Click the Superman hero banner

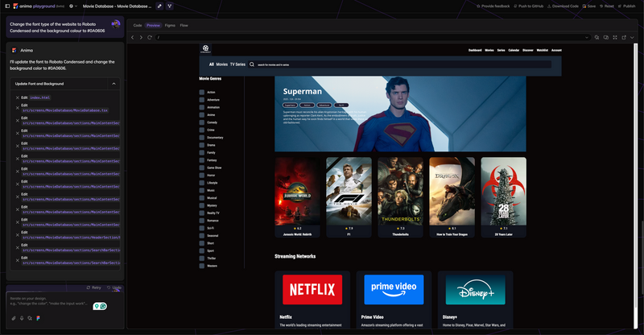click(400, 114)
